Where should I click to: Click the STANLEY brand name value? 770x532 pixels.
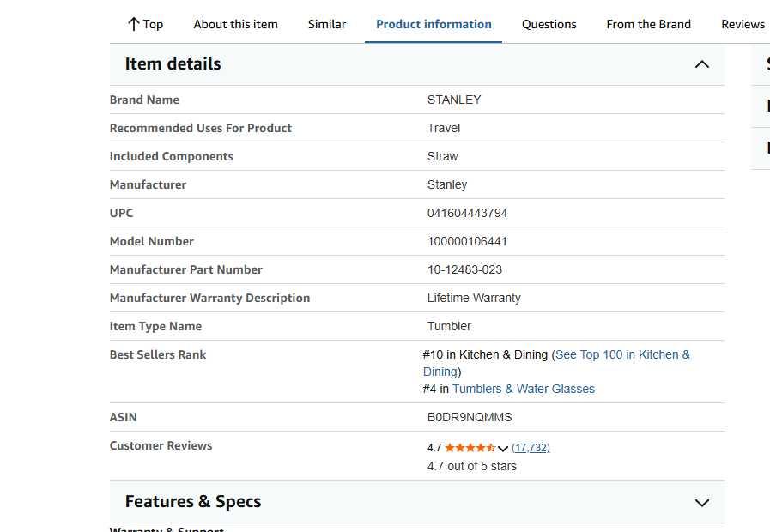[454, 100]
